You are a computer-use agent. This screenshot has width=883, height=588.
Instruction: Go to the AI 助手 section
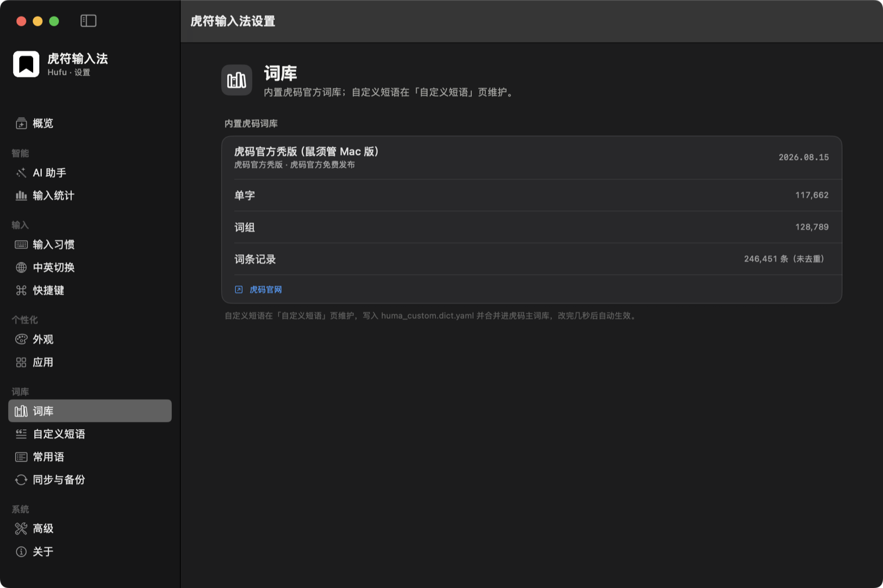tap(90, 173)
